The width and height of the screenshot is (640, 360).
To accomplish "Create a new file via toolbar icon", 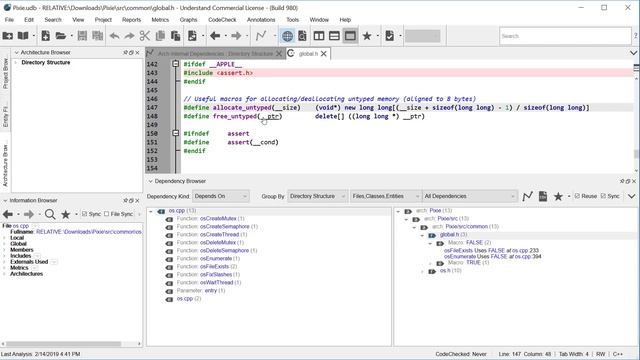I will [46, 36].
